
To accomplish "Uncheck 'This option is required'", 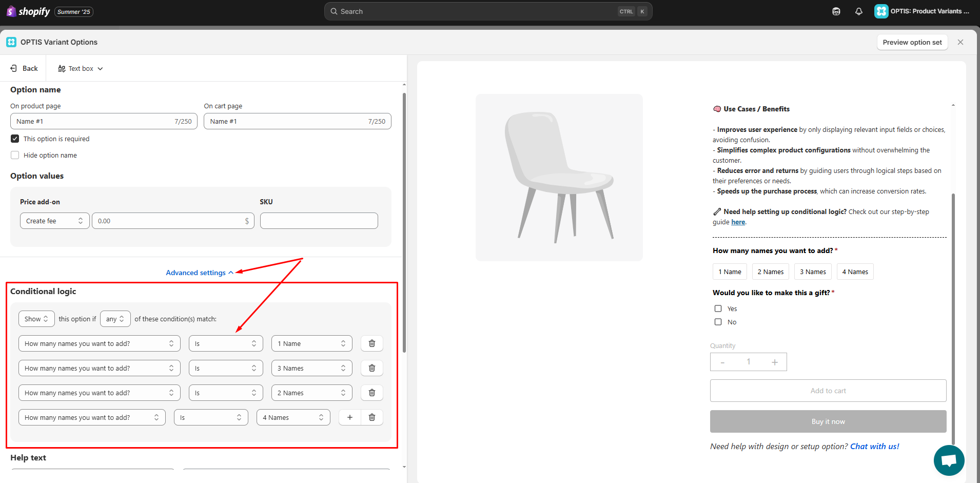I will [x=15, y=139].
